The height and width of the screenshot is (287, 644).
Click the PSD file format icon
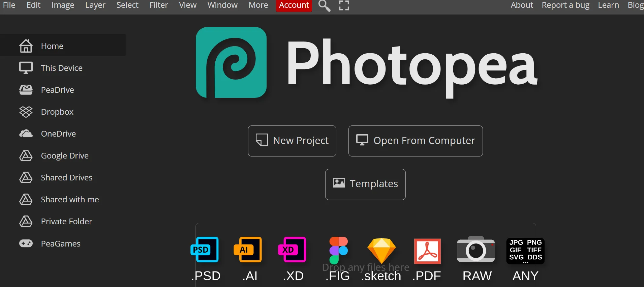pyautogui.click(x=205, y=250)
